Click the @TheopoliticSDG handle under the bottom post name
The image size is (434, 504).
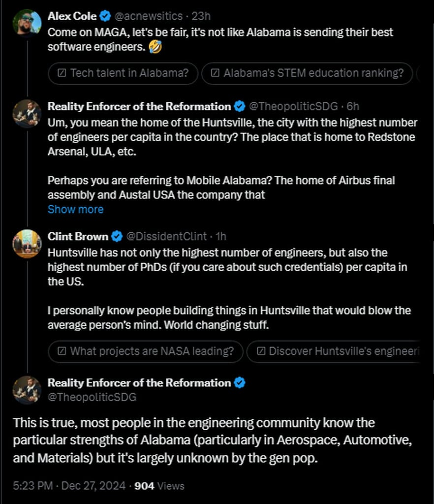(92, 397)
